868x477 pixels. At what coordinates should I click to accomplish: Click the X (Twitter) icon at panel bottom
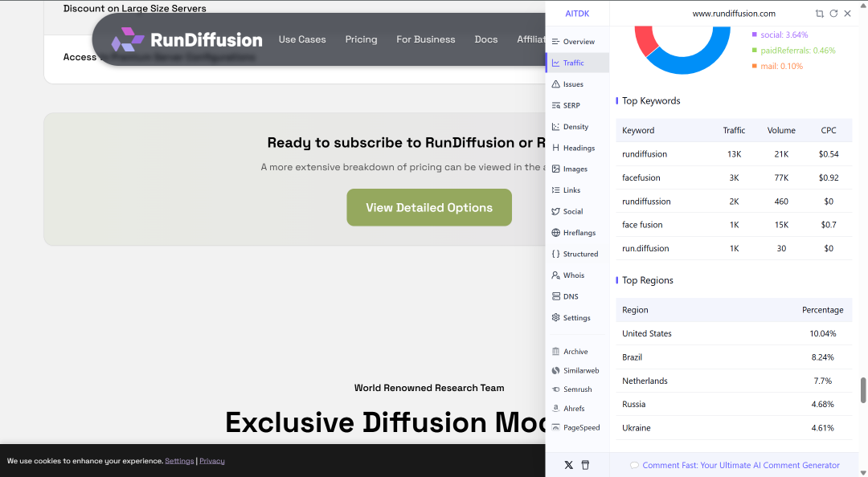pyautogui.click(x=568, y=465)
